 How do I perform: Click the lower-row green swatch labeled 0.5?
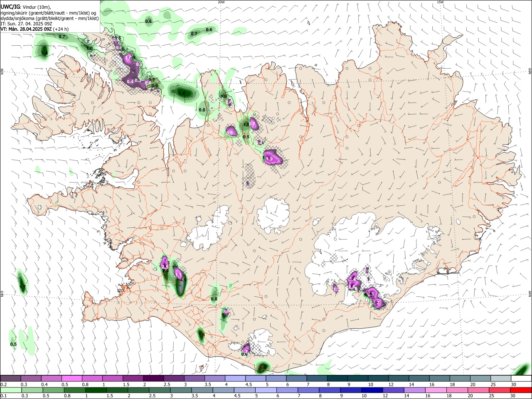tap(53, 390)
